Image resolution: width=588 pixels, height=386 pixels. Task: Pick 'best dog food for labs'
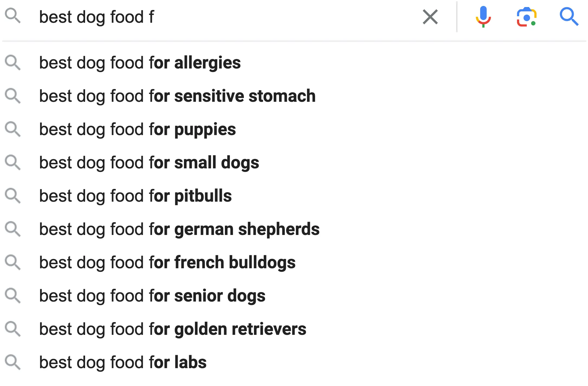tap(123, 362)
